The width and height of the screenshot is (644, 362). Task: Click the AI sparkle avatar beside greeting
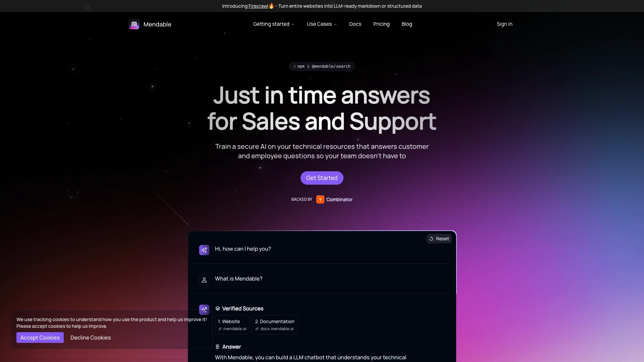pyautogui.click(x=204, y=250)
